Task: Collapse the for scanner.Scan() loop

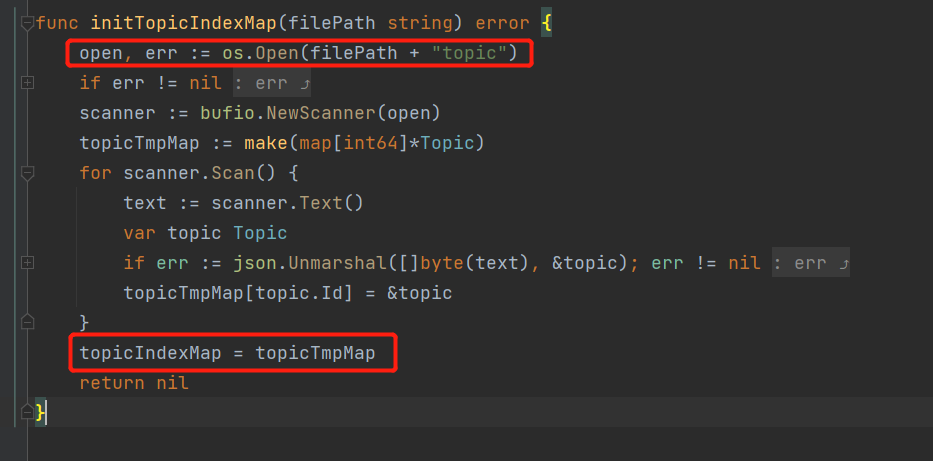Action: pyautogui.click(x=27, y=173)
